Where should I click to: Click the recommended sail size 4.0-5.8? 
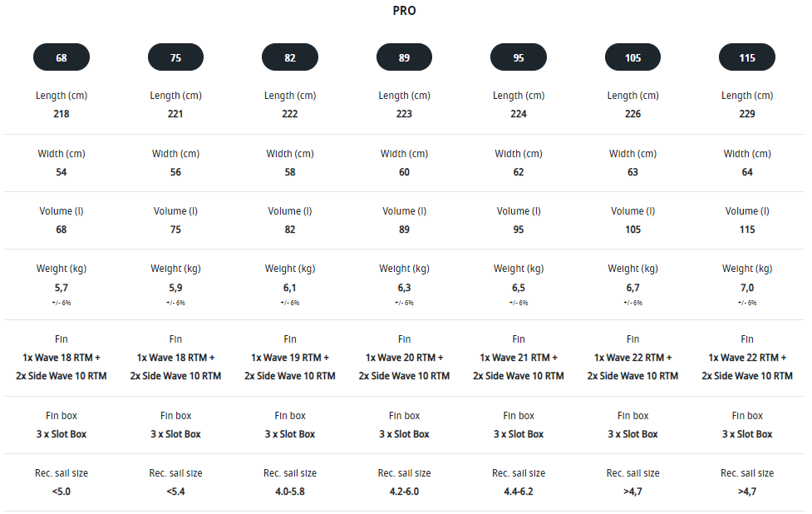point(290,492)
